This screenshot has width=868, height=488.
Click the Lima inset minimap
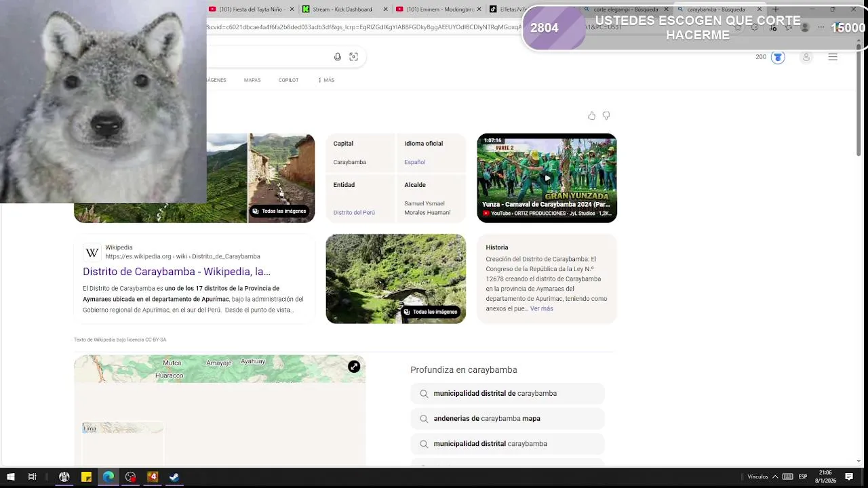pos(123,444)
